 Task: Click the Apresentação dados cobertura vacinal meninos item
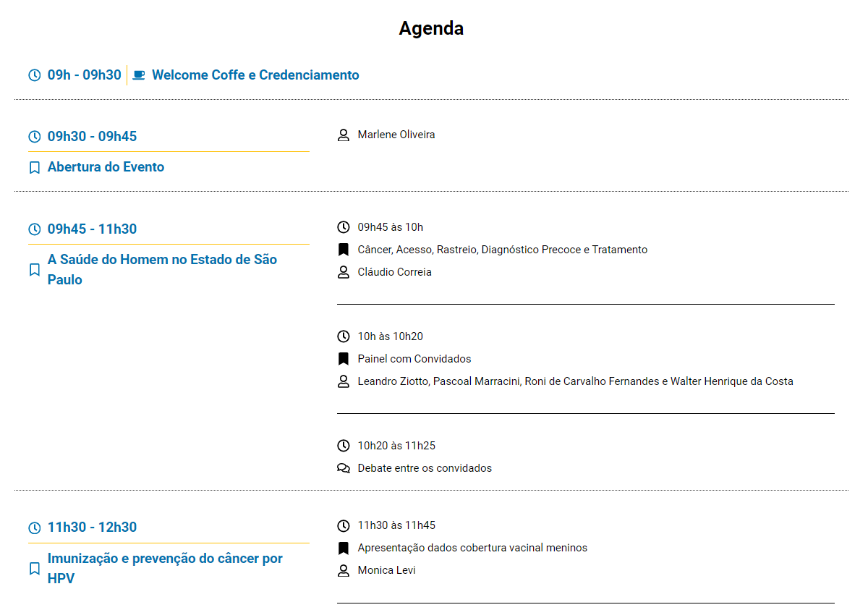click(472, 548)
